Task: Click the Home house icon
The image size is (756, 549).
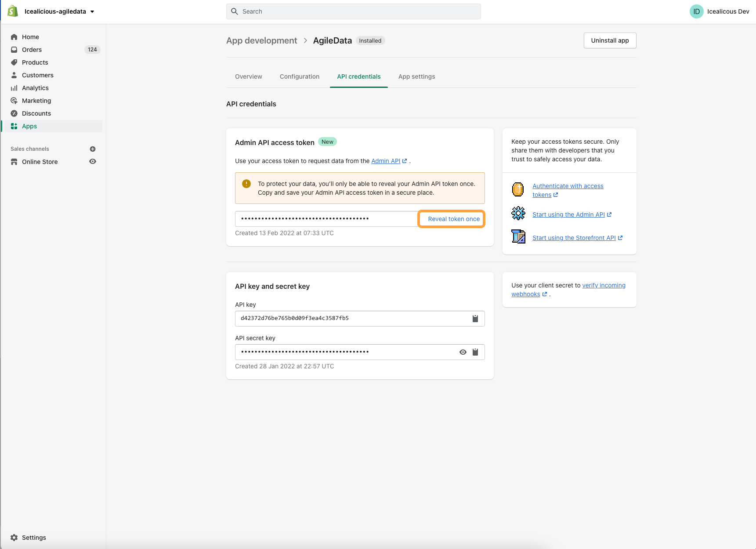Action: pyautogui.click(x=14, y=37)
